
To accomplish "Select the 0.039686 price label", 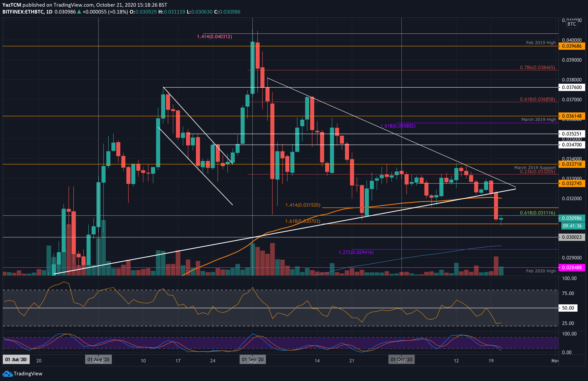I will 572,46.
